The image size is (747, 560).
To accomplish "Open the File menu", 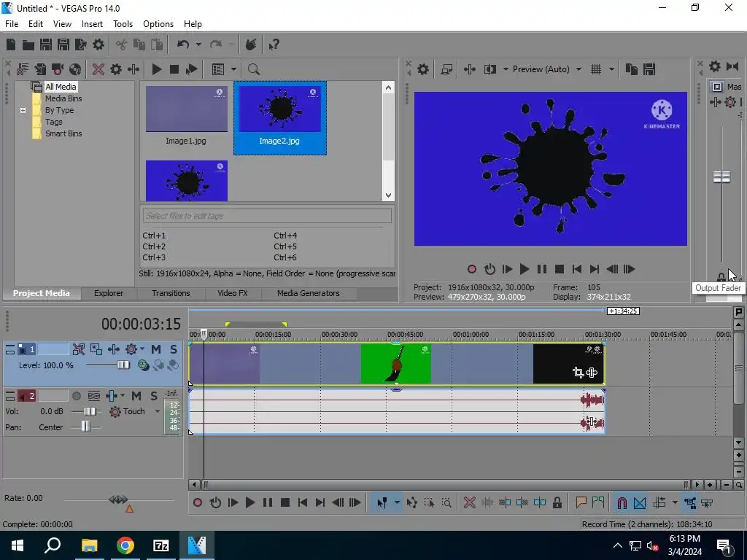I will (x=12, y=24).
